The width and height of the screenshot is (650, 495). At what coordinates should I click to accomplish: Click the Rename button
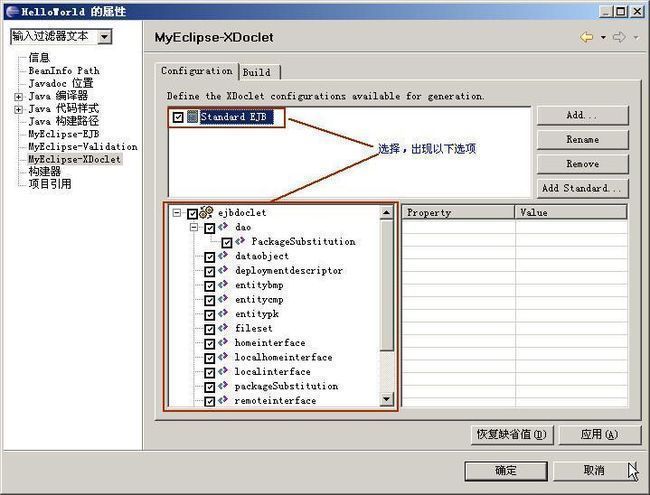pyautogui.click(x=582, y=140)
